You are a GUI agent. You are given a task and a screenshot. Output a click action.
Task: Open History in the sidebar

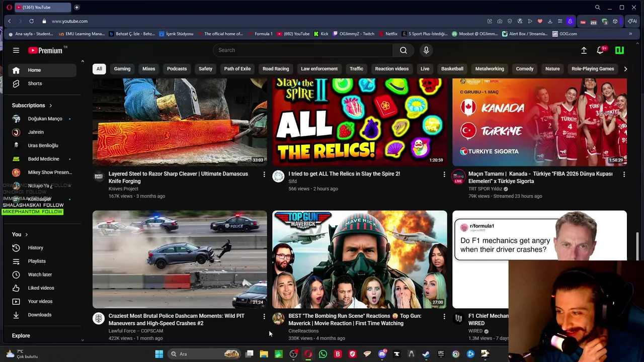(42, 248)
